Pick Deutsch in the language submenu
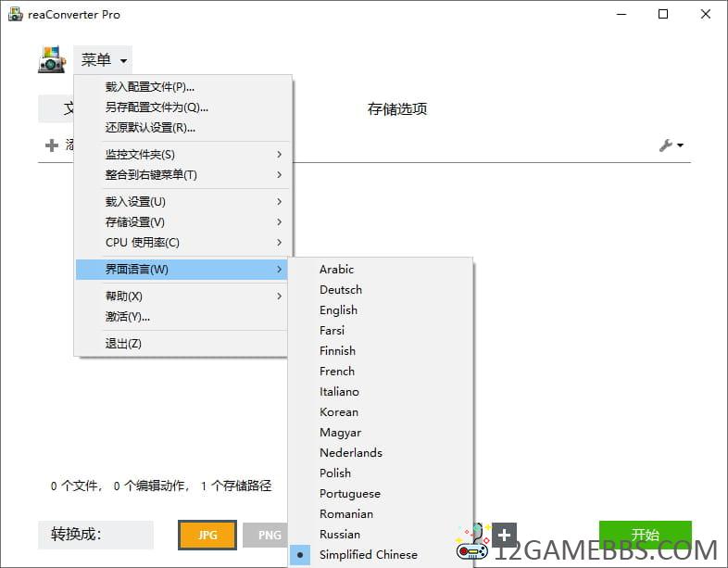This screenshot has height=568, width=728. pyautogui.click(x=340, y=290)
